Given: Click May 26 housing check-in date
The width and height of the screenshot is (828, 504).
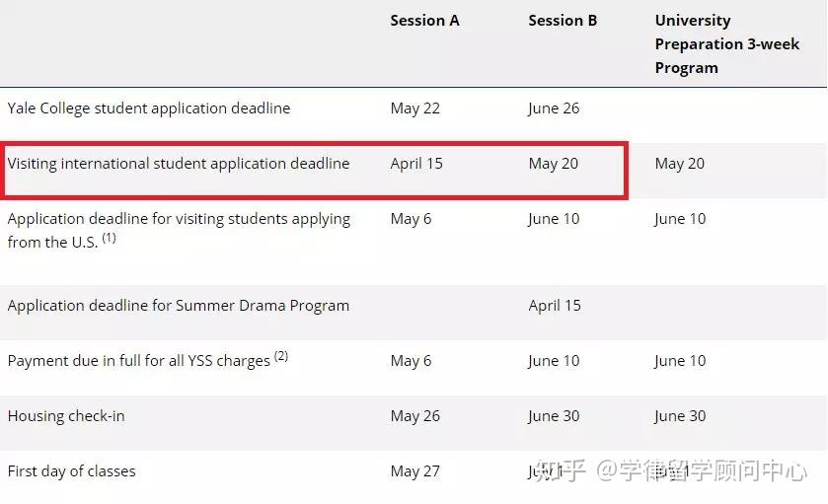Looking at the screenshot, I should [x=415, y=416].
